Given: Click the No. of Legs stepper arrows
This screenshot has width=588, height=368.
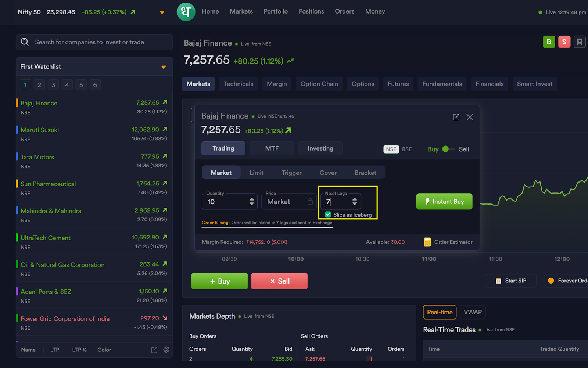Looking at the screenshot, I should tap(355, 201).
